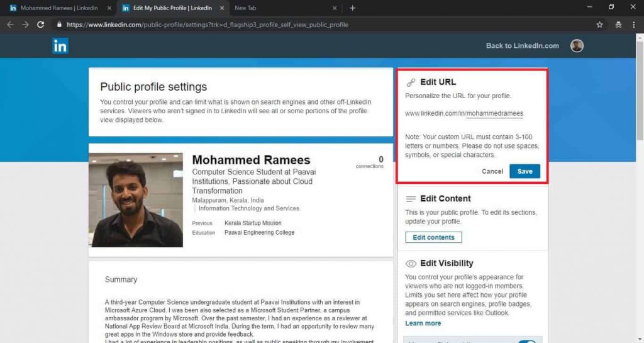Click Malappuram, Kerala, India location text

click(228, 201)
